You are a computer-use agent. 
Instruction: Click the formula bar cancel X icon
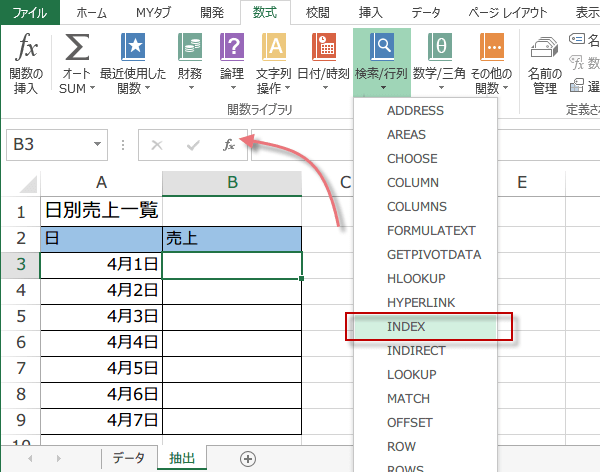tap(157, 145)
